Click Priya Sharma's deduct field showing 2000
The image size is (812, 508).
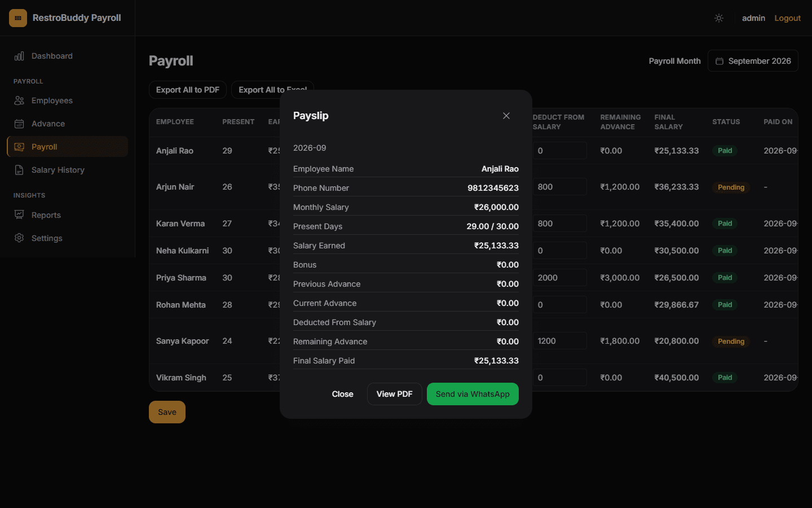[559, 278]
